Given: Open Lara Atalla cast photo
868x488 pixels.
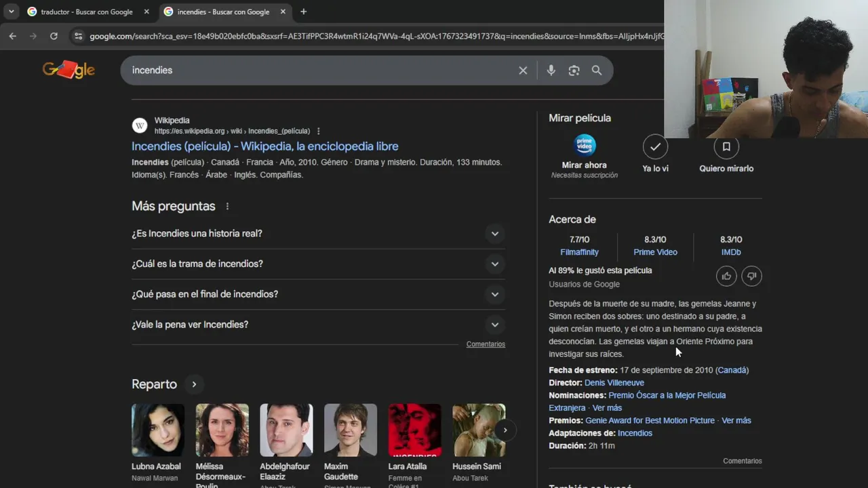Looking at the screenshot, I should click(x=415, y=430).
